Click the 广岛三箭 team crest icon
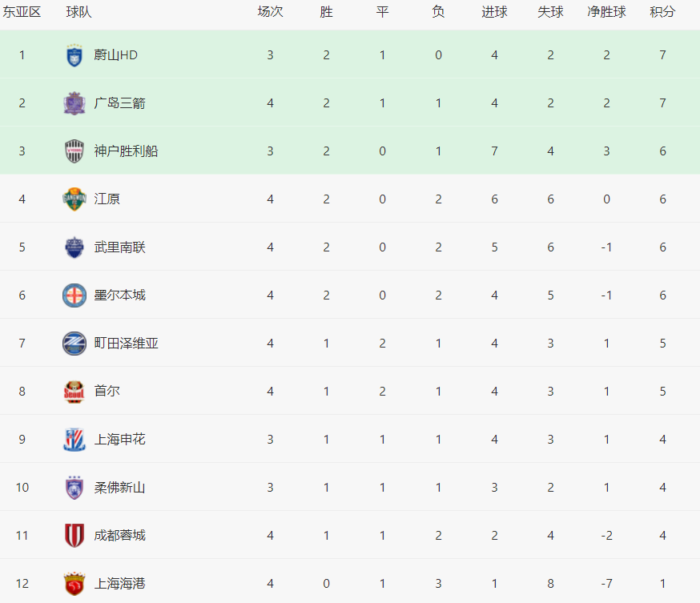The width and height of the screenshot is (700, 603). click(x=74, y=103)
